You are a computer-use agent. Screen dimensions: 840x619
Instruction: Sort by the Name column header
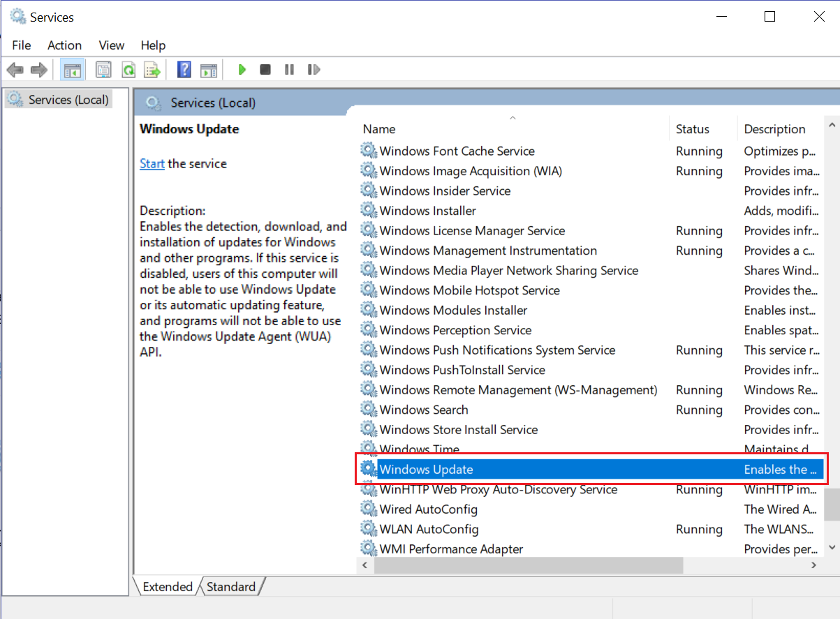(x=513, y=129)
